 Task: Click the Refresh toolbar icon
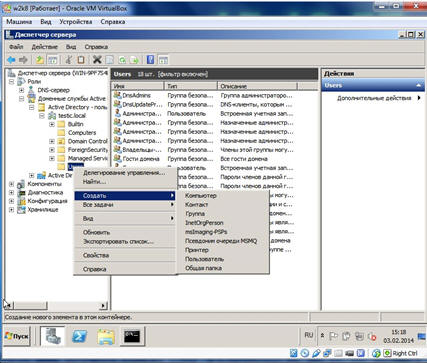tap(122, 60)
